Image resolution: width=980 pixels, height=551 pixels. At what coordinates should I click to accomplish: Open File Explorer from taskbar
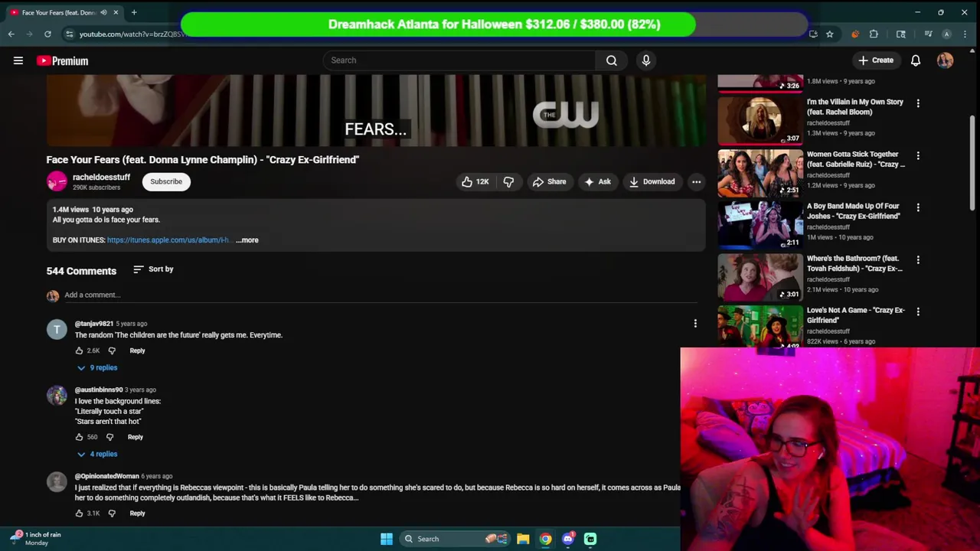(x=523, y=539)
